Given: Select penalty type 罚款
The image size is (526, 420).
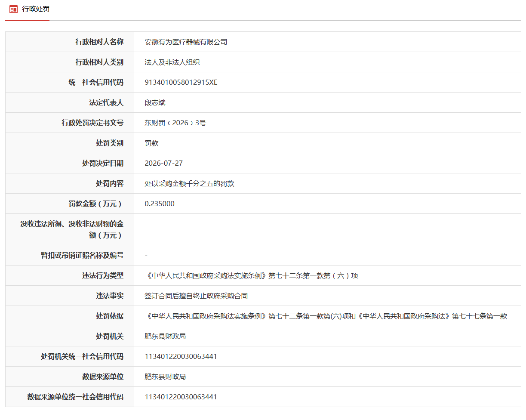Looking at the screenshot, I should [151, 143].
